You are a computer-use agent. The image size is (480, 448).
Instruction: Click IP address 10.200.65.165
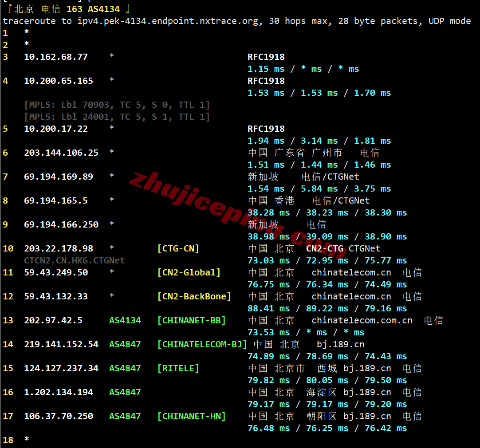tap(59, 81)
